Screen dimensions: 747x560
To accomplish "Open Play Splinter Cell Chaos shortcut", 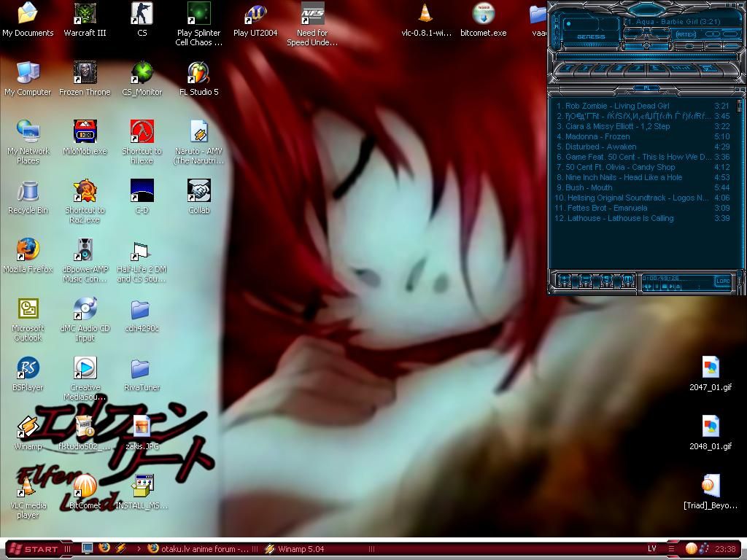I will pyautogui.click(x=198, y=24).
